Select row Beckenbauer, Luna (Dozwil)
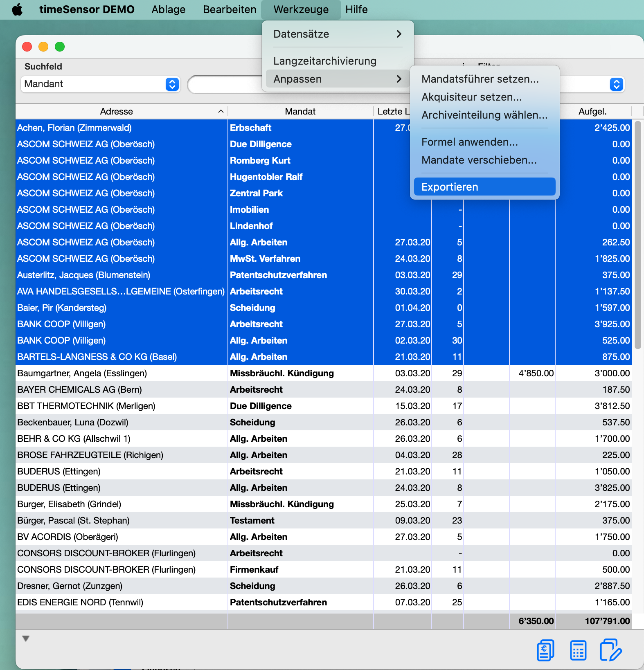Image resolution: width=644 pixels, height=670 pixels. [x=323, y=422]
